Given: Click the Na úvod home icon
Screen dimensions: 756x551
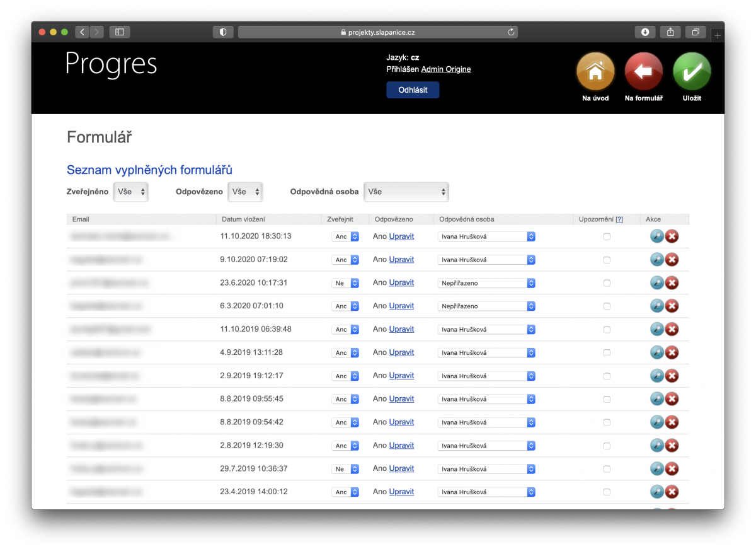Looking at the screenshot, I should [x=595, y=71].
